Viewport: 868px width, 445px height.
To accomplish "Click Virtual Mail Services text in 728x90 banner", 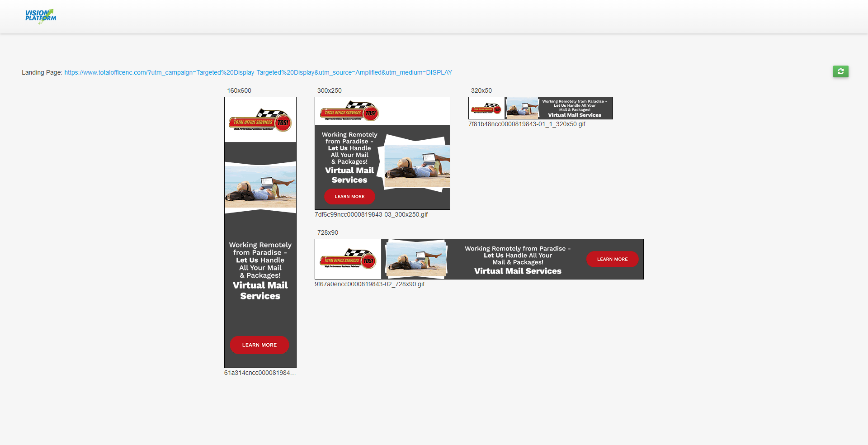I will coord(518,271).
